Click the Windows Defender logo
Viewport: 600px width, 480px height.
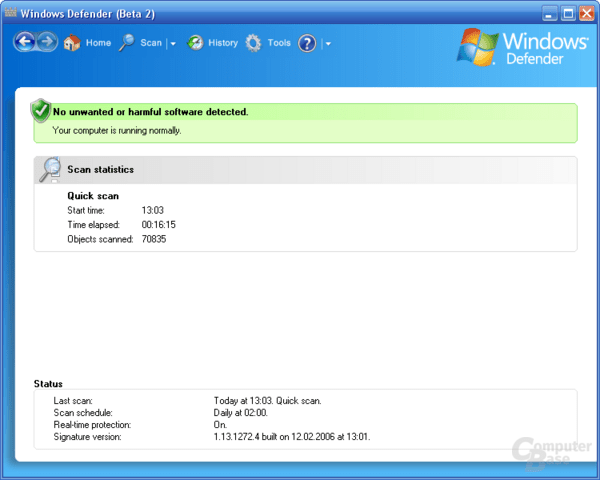pos(523,47)
